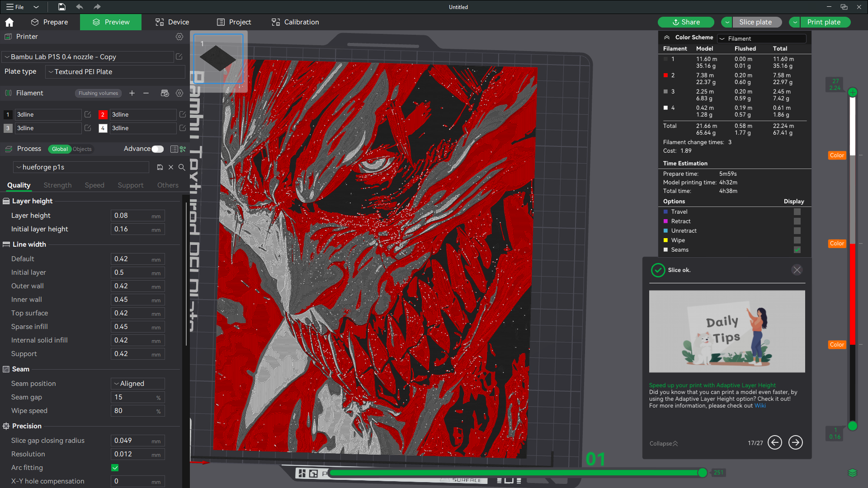The image size is (868, 488).
Task: Add a filament with the plus icon
Action: pos(132,93)
